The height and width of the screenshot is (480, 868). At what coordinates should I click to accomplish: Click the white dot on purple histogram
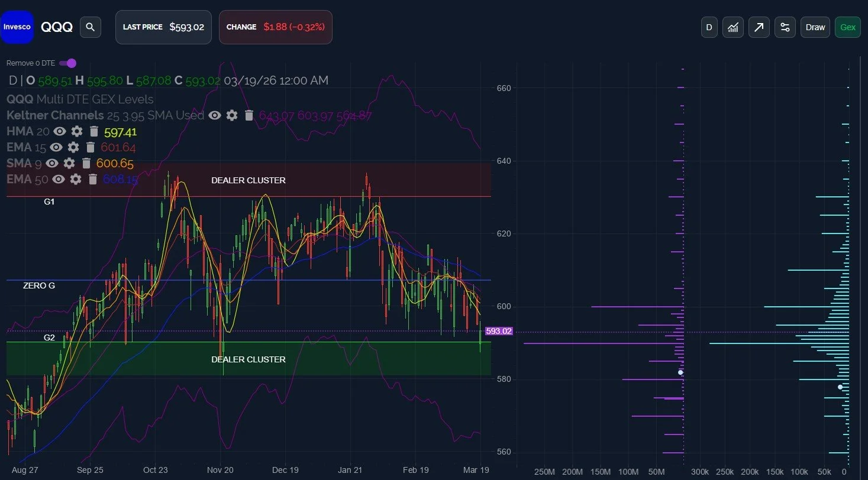click(x=680, y=372)
